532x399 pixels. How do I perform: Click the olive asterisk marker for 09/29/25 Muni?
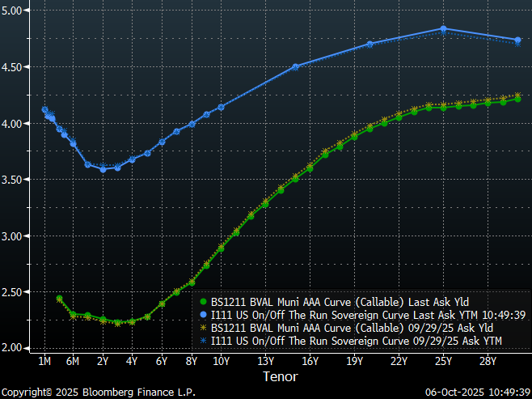pyautogui.click(x=203, y=329)
